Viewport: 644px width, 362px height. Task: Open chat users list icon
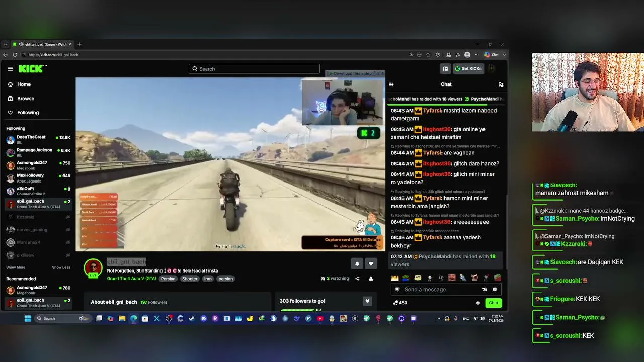point(501,84)
